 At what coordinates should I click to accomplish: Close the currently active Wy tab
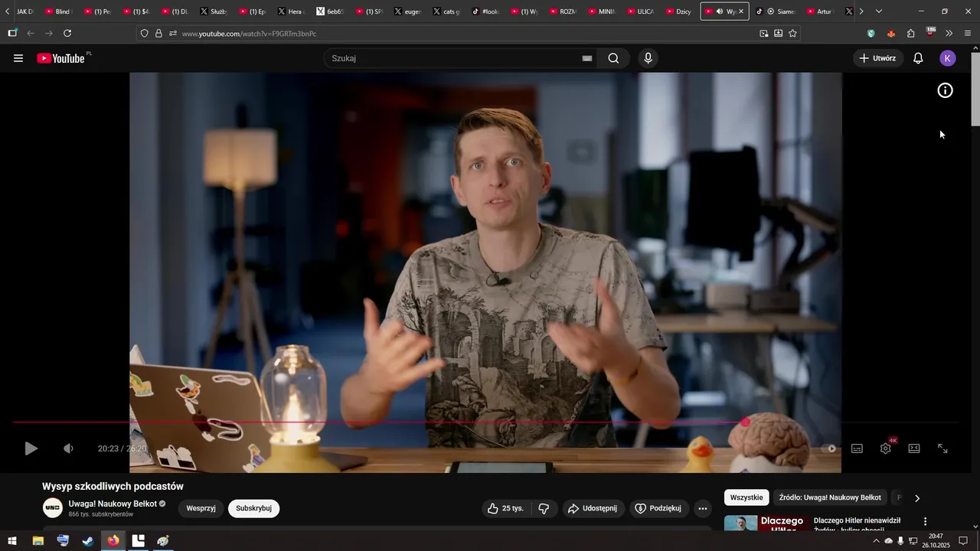tap(741, 11)
